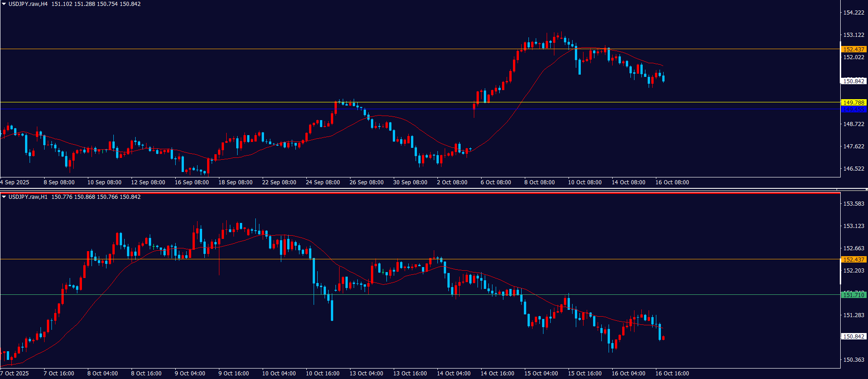The image size is (868, 379).
Task: Select the yellow horizontal line on H4 chart
Action: 273,102
